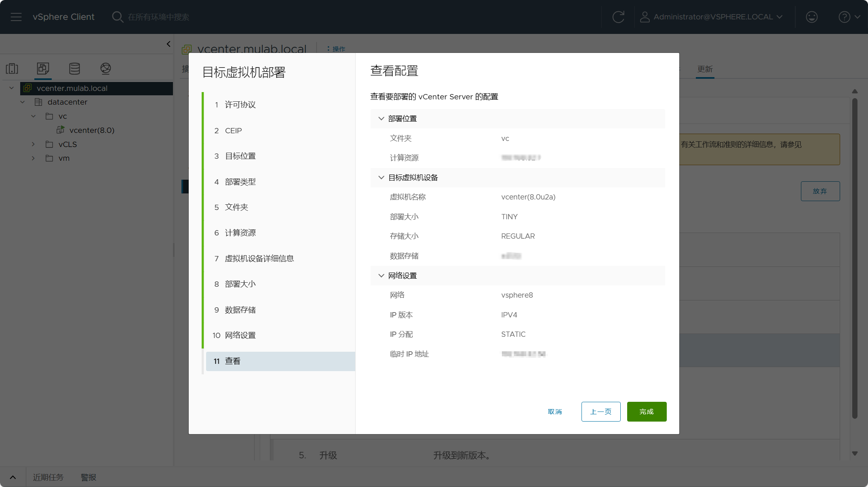Viewport: 868px width, 487px height.
Task: Focus the 在所有环境中搜索 search field
Action: point(158,17)
